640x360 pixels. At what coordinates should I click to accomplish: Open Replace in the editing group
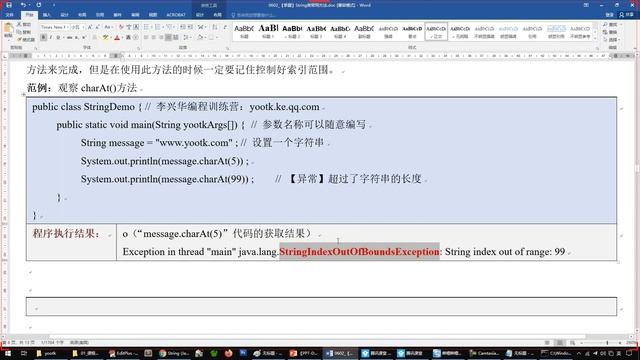611,32
